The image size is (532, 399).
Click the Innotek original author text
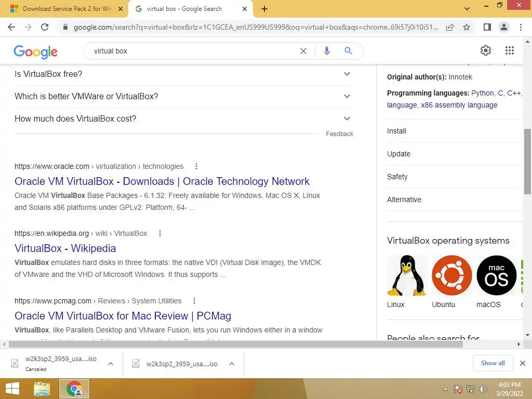point(460,77)
